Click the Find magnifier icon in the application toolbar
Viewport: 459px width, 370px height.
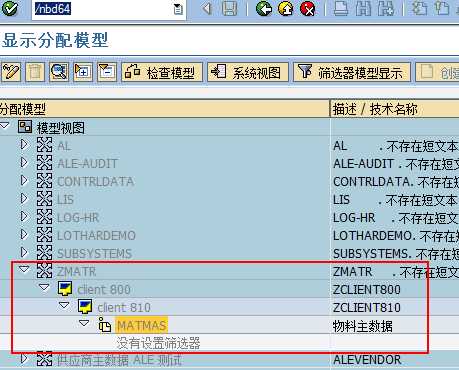[59, 72]
